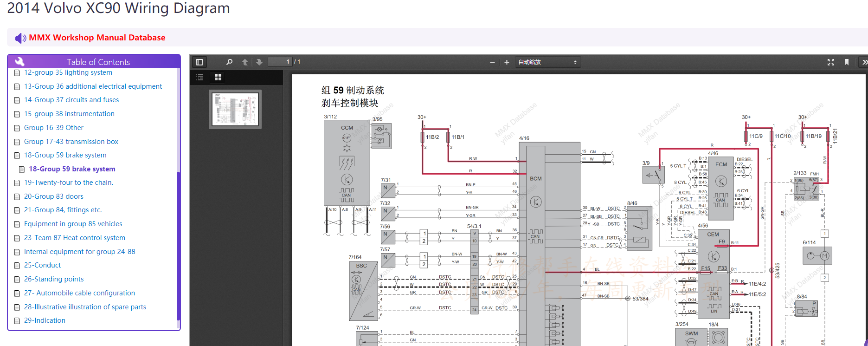
Task: Open 25-Conduct entry
Action: pyautogui.click(x=42, y=265)
